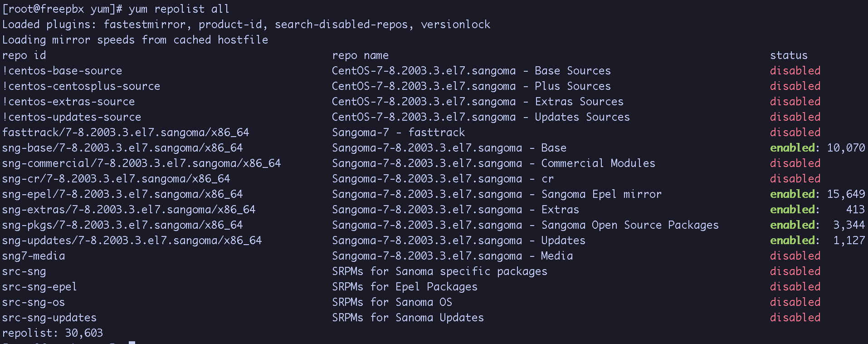868x344 pixels.
Task: Click 'SRPMs for Sanoma Updates' name
Action: (x=408, y=318)
